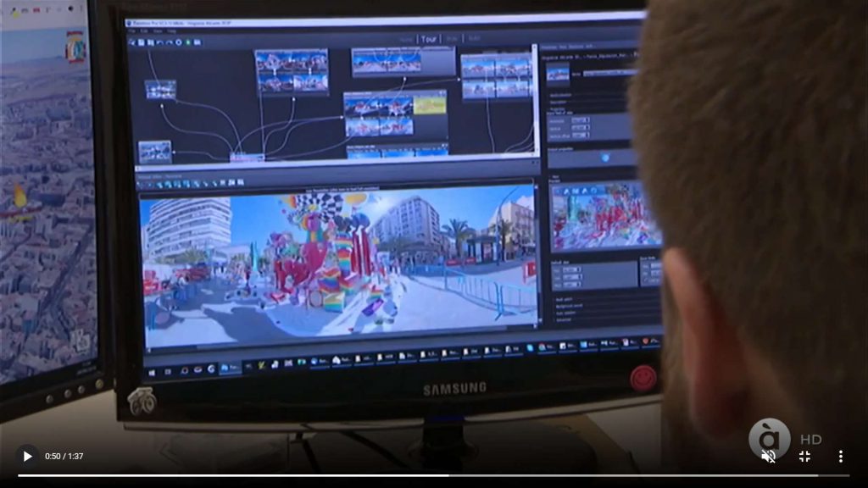This screenshot has height=488, width=868.
Task: Click the small preview thumbnail in the right panel
Action: click(558, 75)
